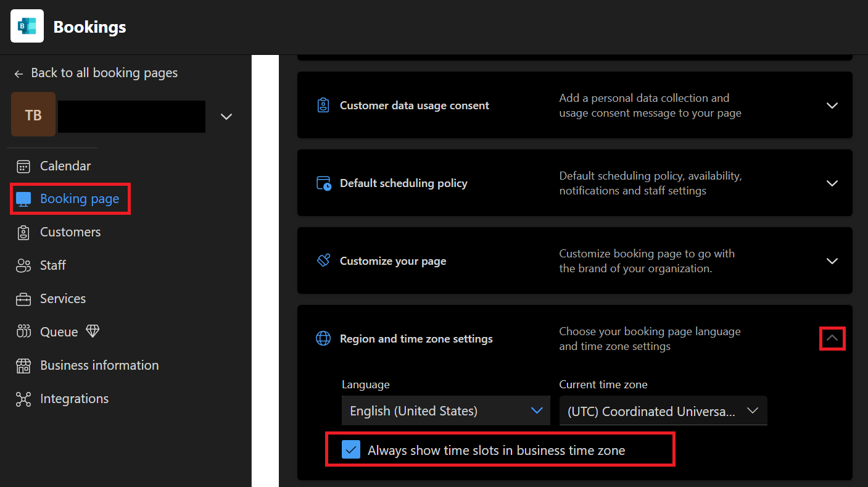This screenshot has height=487, width=868.
Task: Click the Language field label
Action: (366, 385)
